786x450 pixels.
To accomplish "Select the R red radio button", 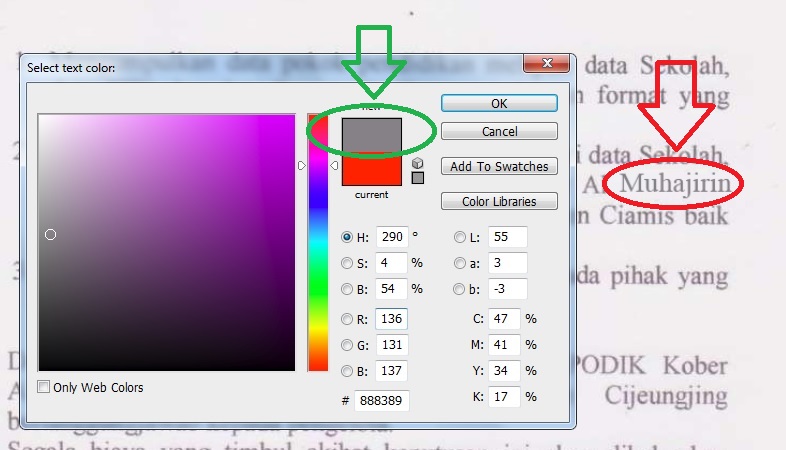I will [x=346, y=319].
